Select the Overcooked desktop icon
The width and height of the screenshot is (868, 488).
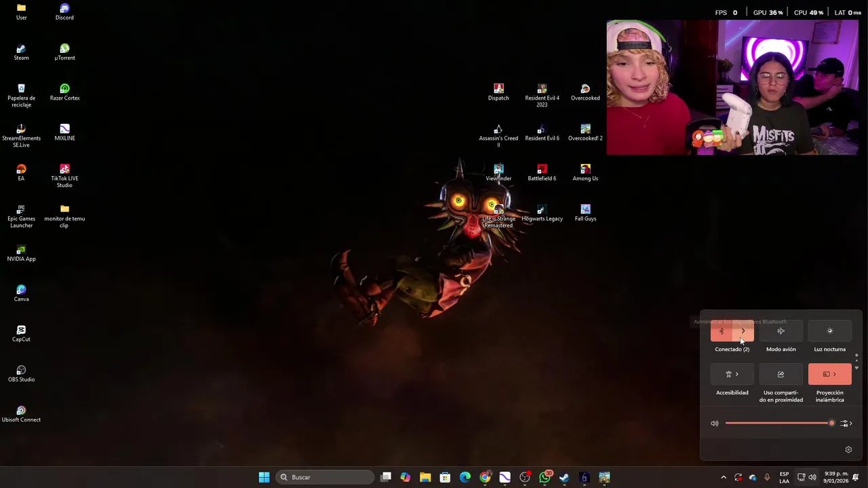(x=585, y=92)
